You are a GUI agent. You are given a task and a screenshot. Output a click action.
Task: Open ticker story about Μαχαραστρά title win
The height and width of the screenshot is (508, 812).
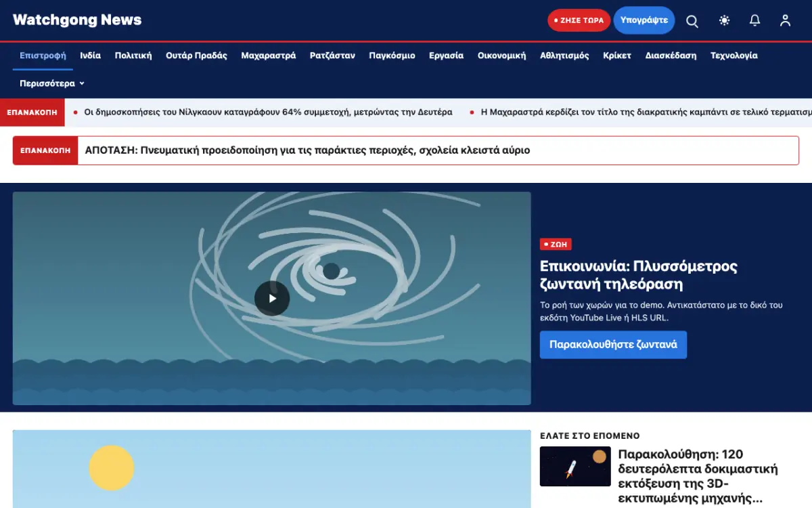point(646,112)
